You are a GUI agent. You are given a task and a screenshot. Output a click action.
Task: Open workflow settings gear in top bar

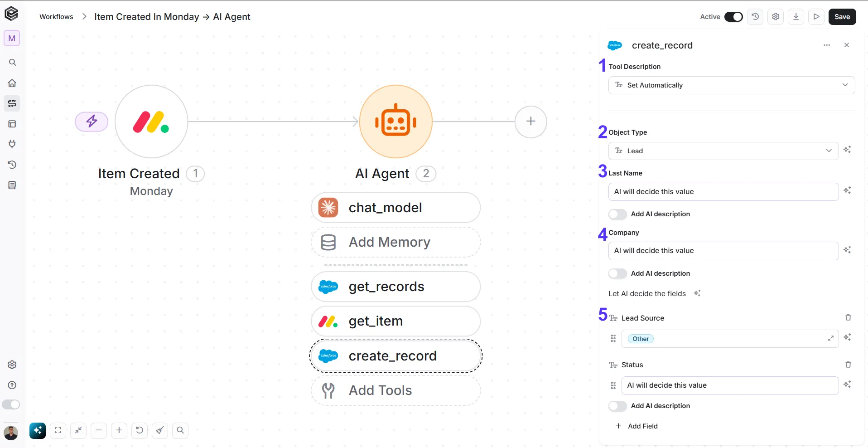tap(776, 17)
